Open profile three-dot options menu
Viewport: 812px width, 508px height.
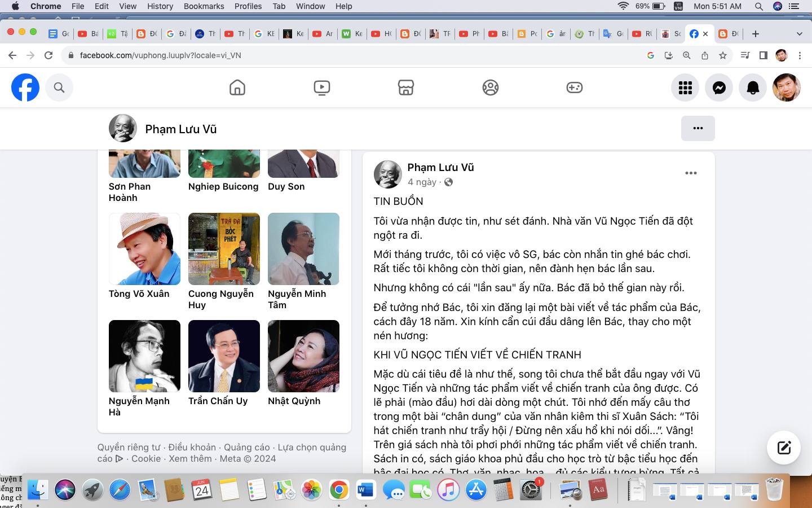click(x=698, y=128)
